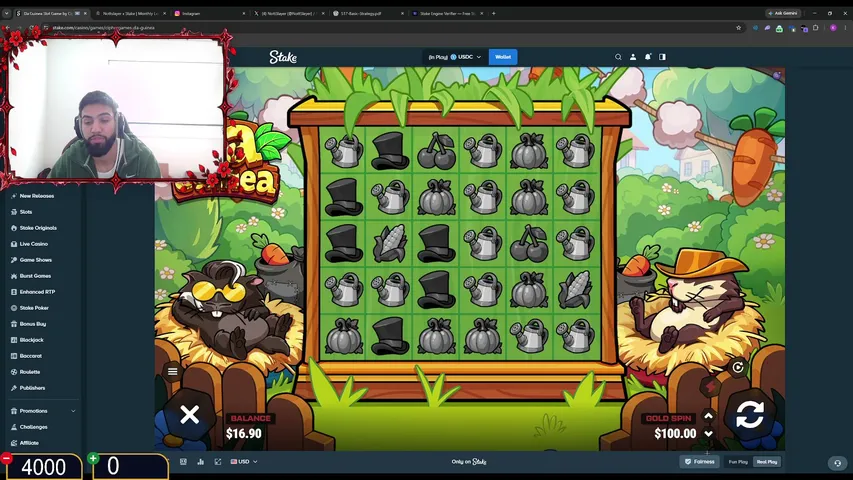The width and height of the screenshot is (853, 480).
Task: Open the USDC wallet currency dropdown
Action: coord(455,57)
